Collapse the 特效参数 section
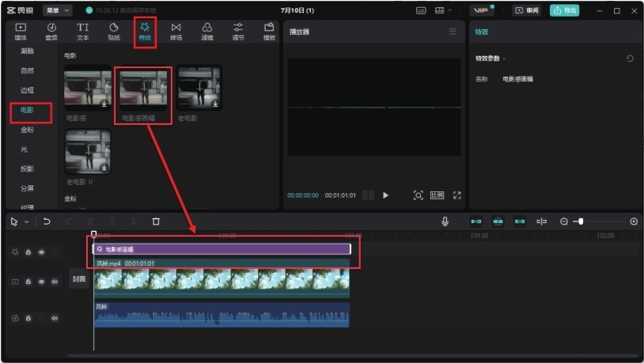This screenshot has height=363, width=644. [x=504, y=59]
